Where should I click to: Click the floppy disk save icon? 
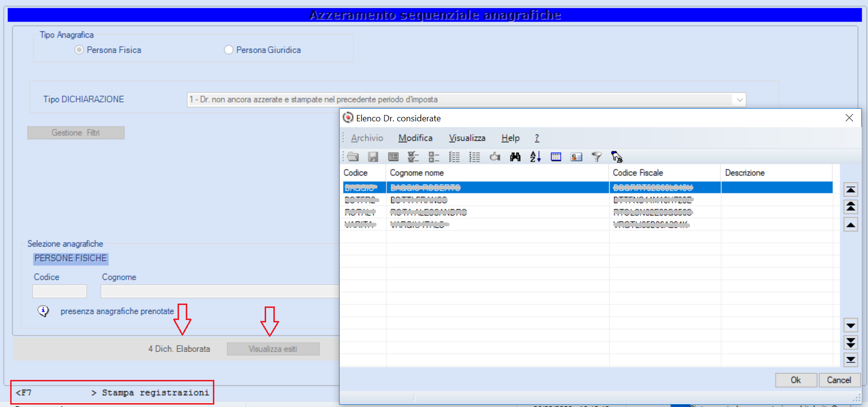[x=373, y=157]
